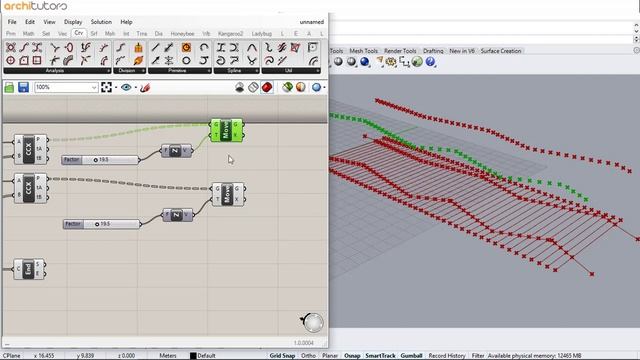Image resolution: width=640 pixels, height=360 pixels.
Task: Expand the Util panel
Action: click(291, 71)
